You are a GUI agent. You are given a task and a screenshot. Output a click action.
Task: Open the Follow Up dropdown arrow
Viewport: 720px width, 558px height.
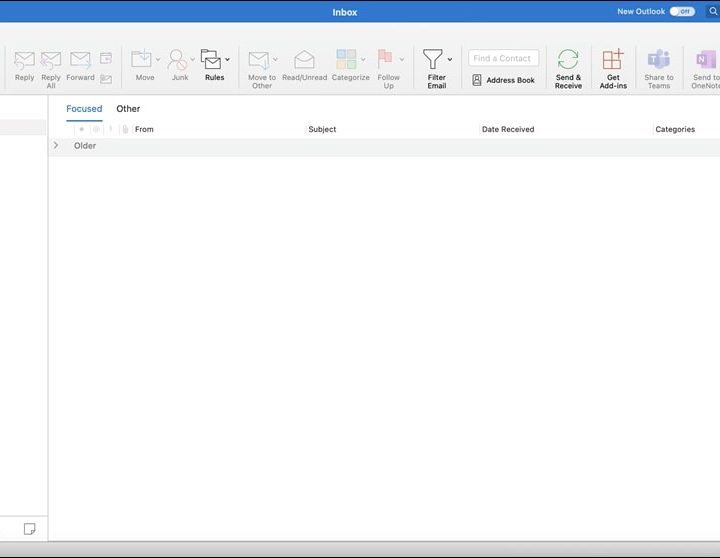tap(402, 60)
